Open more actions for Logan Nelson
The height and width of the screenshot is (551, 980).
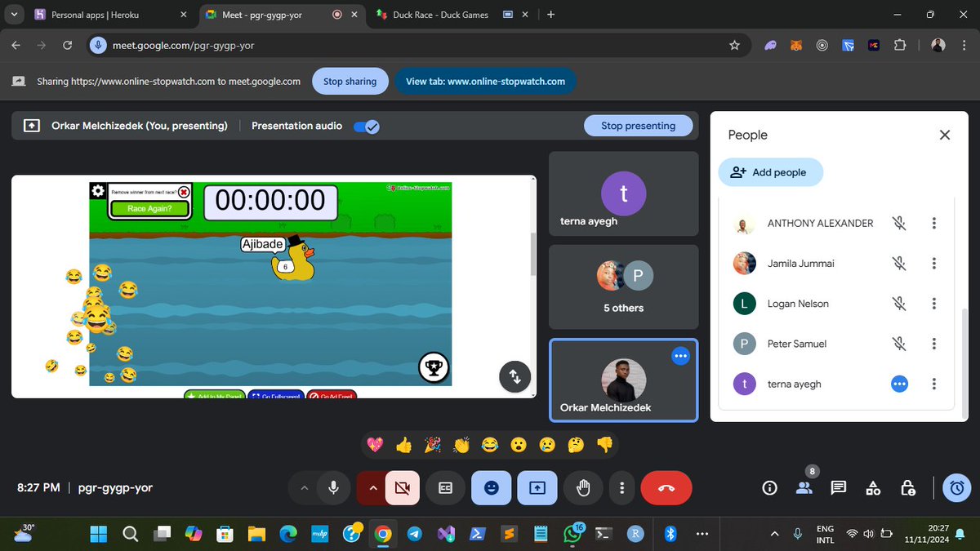pyautogui.click(x=934, y=304)
